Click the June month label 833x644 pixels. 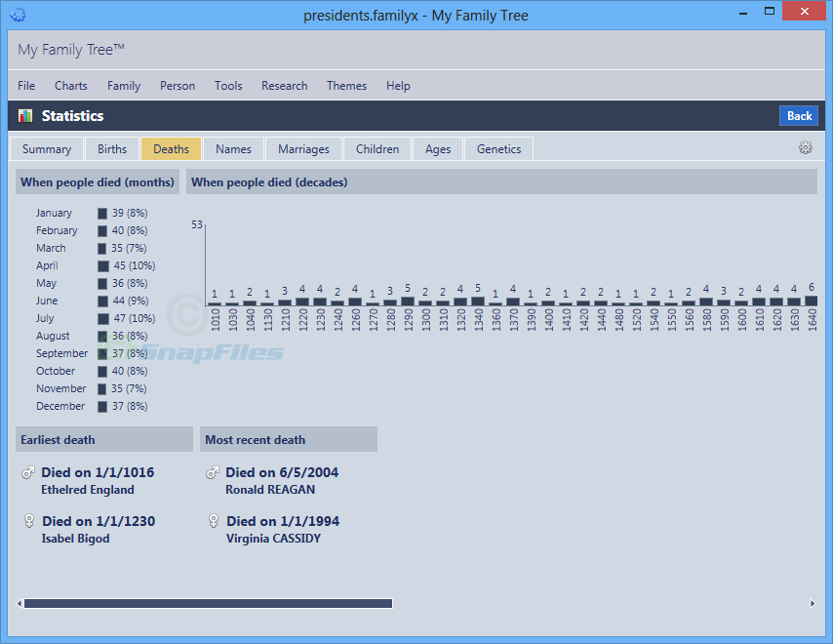coord(47,301)
